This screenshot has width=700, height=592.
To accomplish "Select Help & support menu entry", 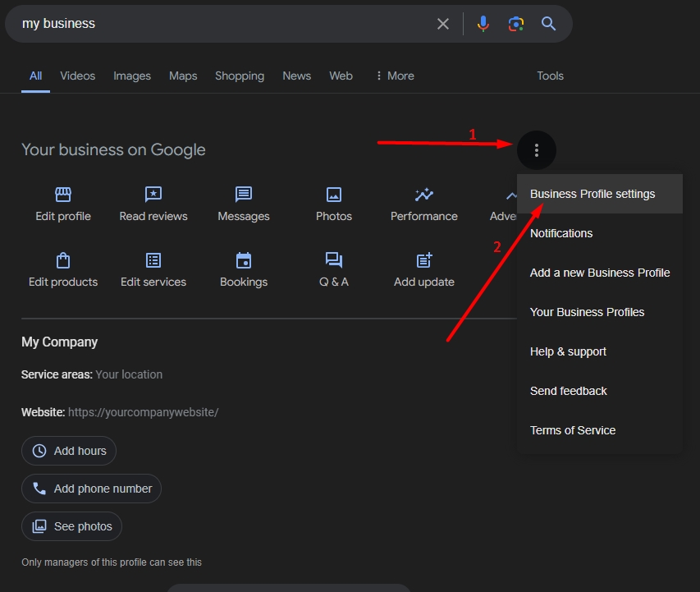I will coord(600,351).
